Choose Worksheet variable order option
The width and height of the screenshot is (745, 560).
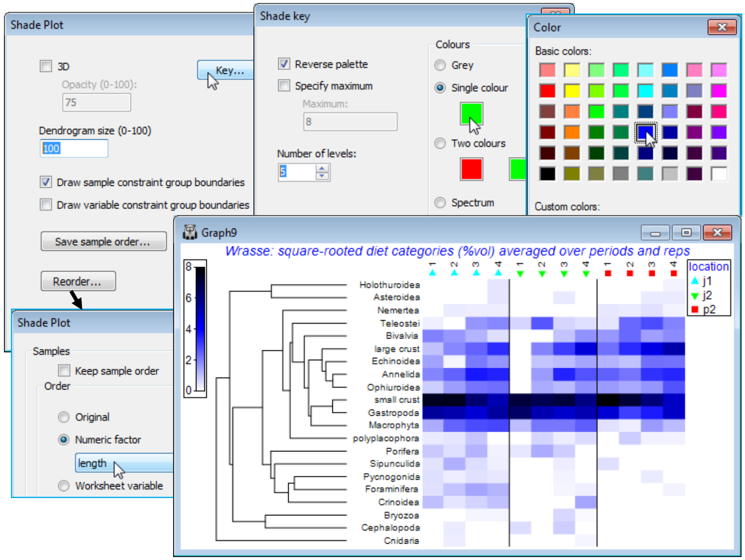tap(63, 486)
